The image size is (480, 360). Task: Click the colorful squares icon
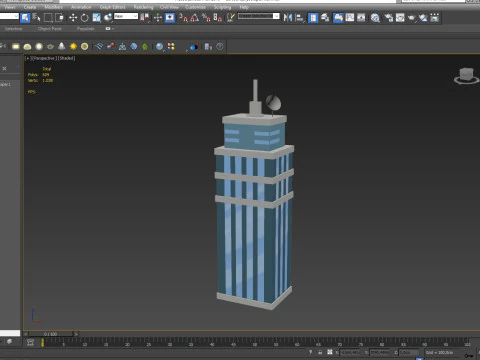click(x=171, y=46)
